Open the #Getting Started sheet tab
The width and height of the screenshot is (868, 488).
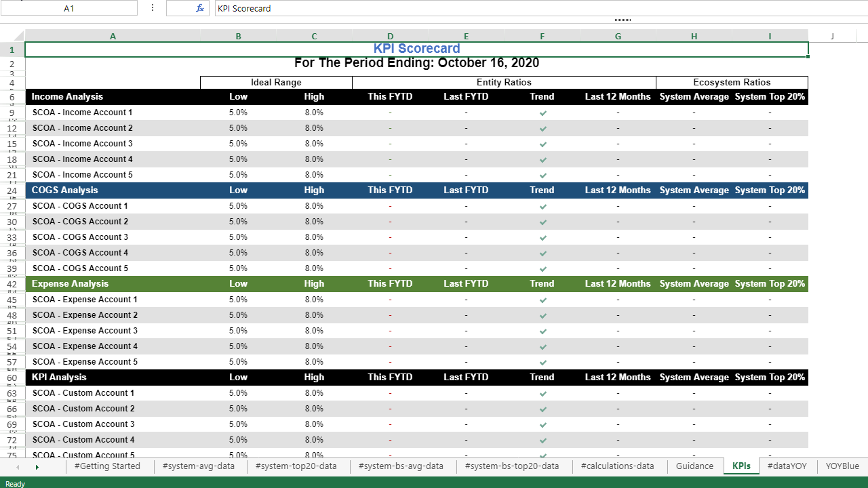click(x=108, y=466)
